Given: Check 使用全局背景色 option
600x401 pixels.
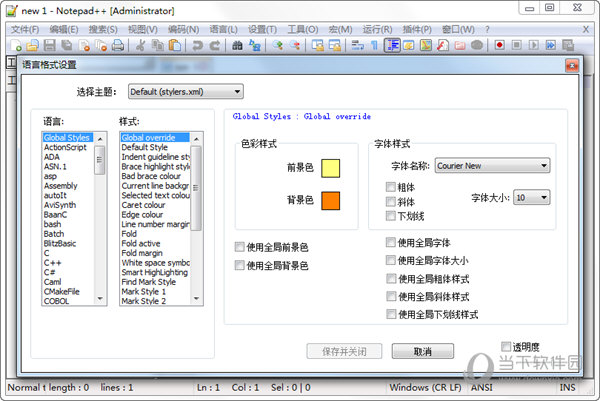Looking at the screenshot, I should coord(240,265).
